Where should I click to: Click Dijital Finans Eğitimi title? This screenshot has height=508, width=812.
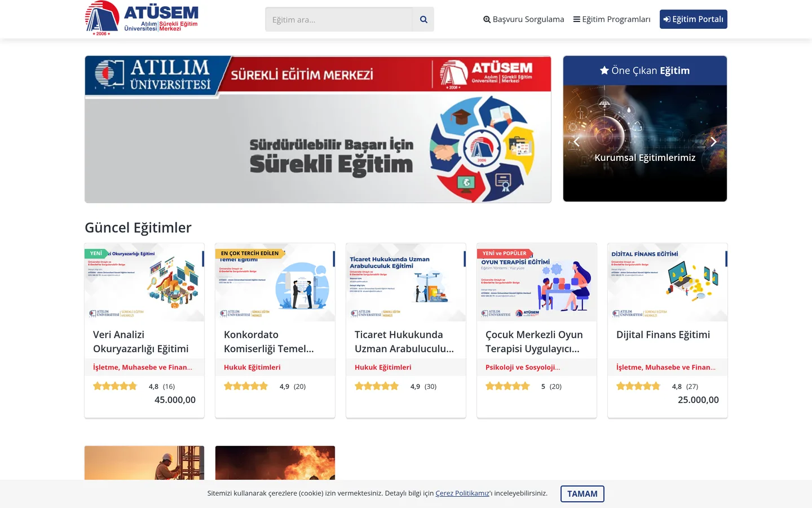663,335
